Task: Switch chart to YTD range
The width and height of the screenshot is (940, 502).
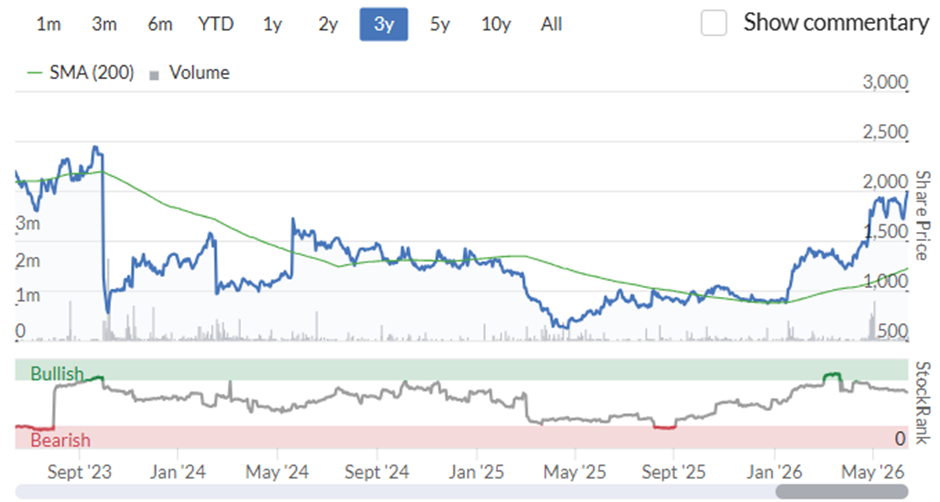Action: (216, 25)
